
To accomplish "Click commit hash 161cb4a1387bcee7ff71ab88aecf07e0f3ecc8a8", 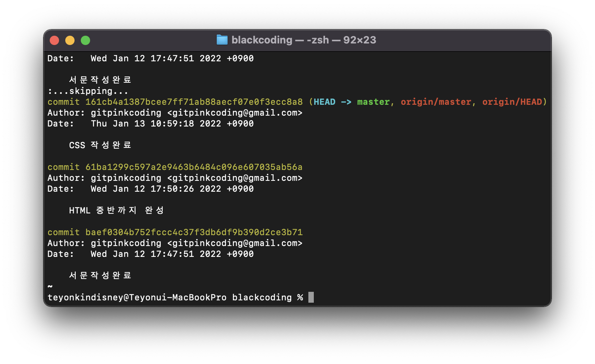I will tap(194, 102).
